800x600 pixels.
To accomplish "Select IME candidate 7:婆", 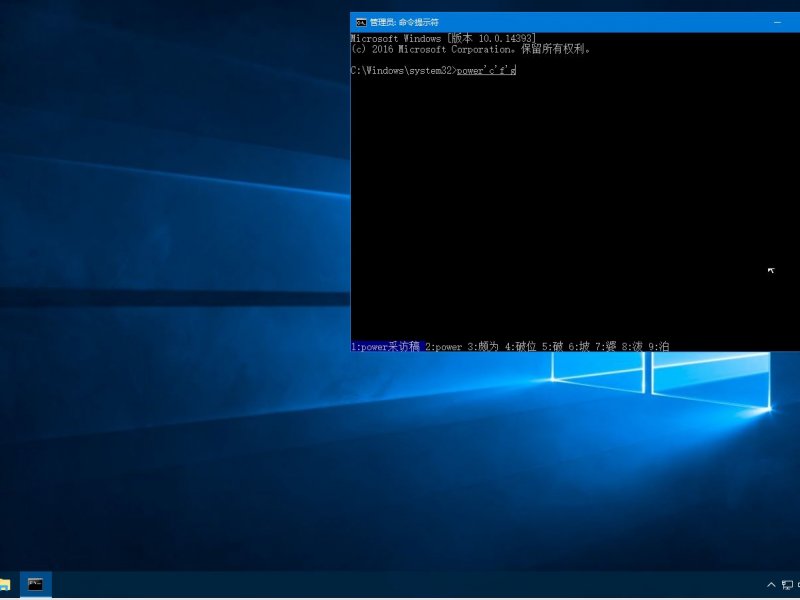I will (x=606, y=347).
